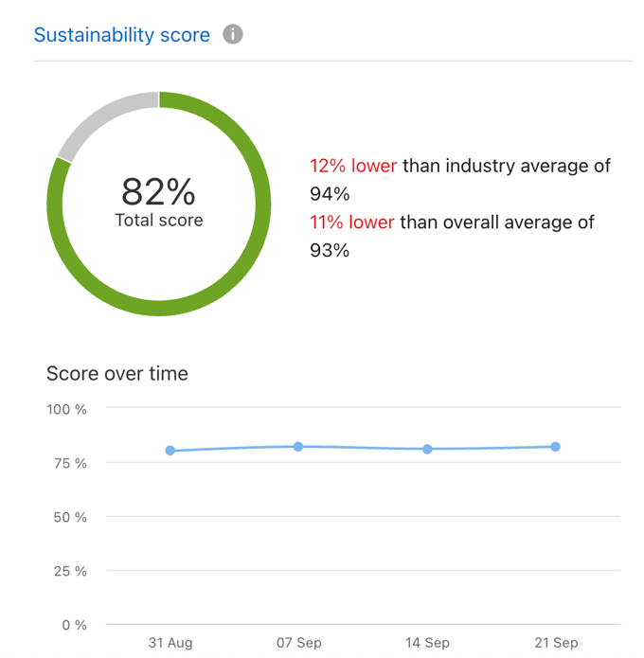The image size is (644, 658).
Task: Click the 'Score over time' chart title
Action: point(117,373)
